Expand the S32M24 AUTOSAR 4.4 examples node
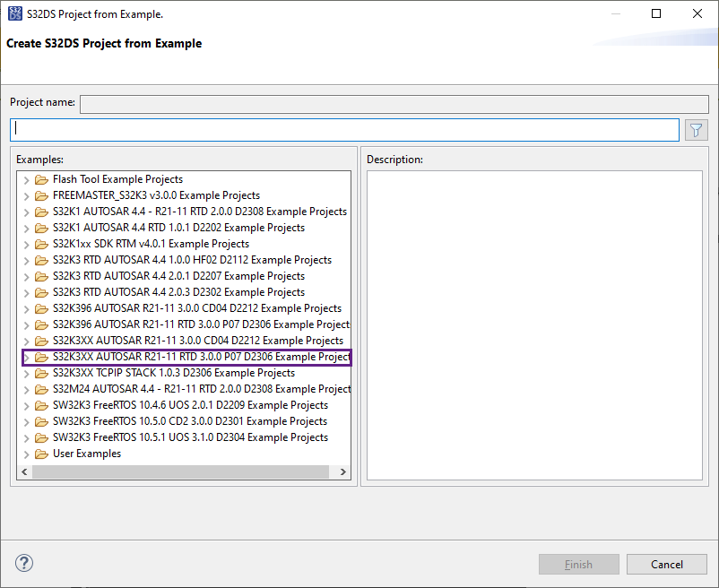The width and height of the screenshot is (719, 588). pos(26,389)
